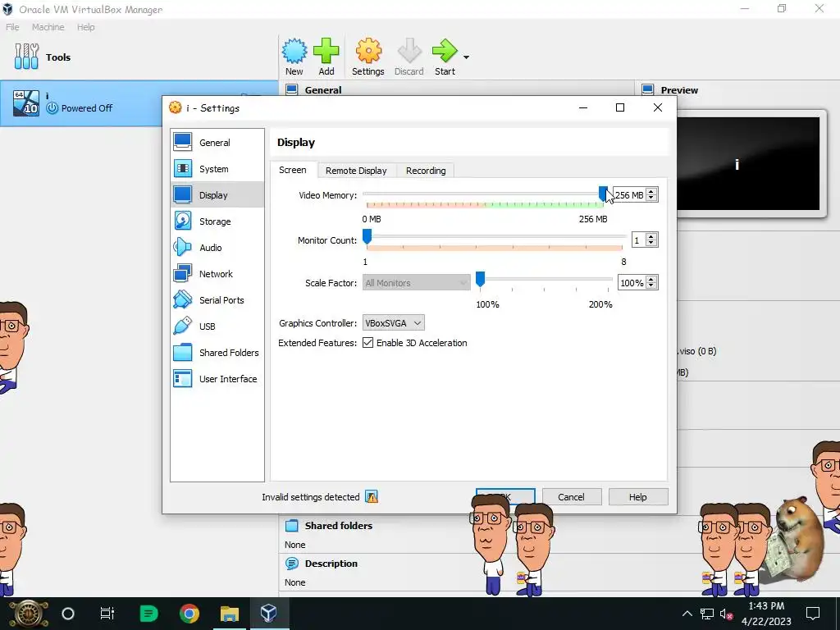This screenshot has height=630, width=840.
Task: Open the Start button dropdown arrow
Action: pos(466,57)
